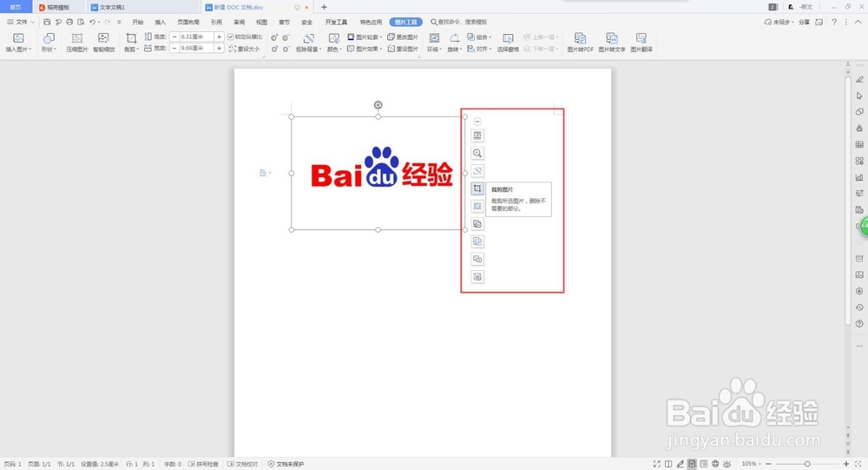
Task: Click the pen icon in right sidebar
Action: pos(859,79)
